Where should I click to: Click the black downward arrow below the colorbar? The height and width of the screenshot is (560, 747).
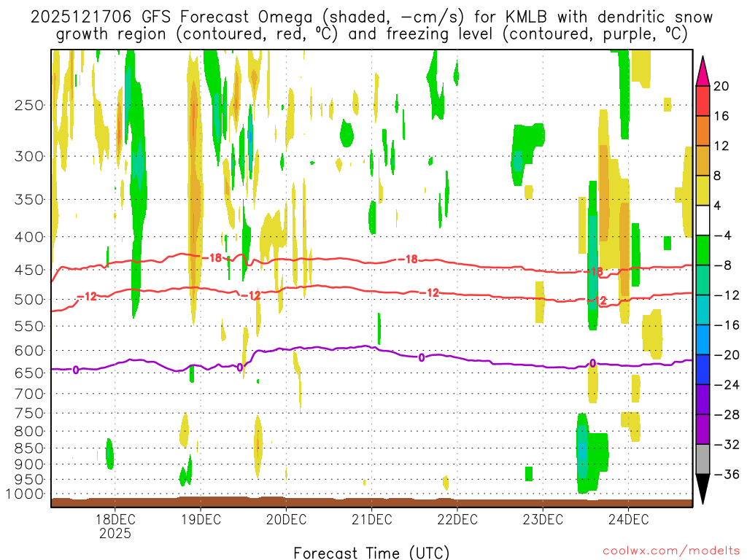tap(703, 489)
